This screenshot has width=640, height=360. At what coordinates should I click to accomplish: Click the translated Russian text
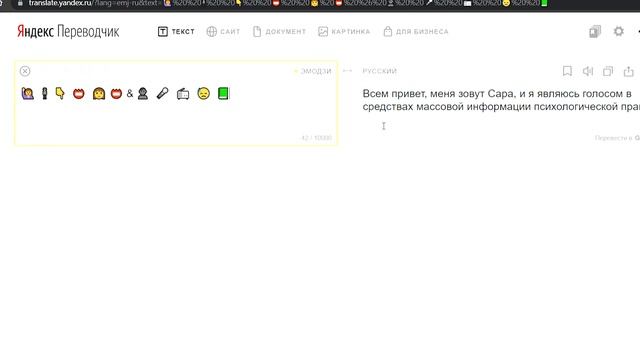coord(501,100)
